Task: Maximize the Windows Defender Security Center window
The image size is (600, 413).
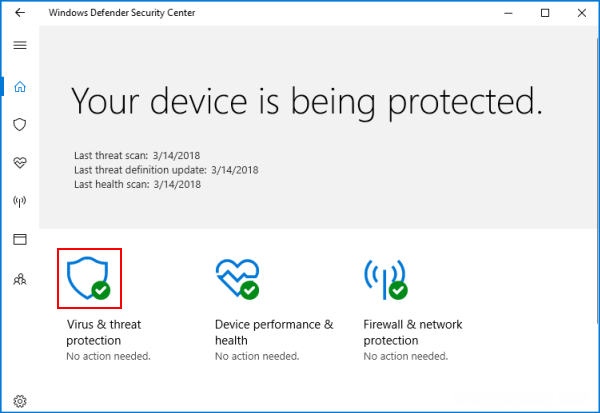Action: 545,13
